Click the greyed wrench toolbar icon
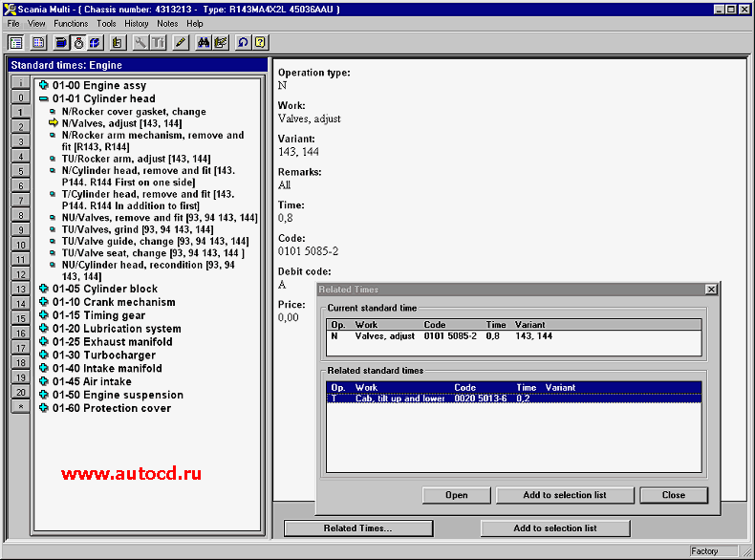Image resolution: width=755 pixels, height=560 pixels. (x=140, y=43)
